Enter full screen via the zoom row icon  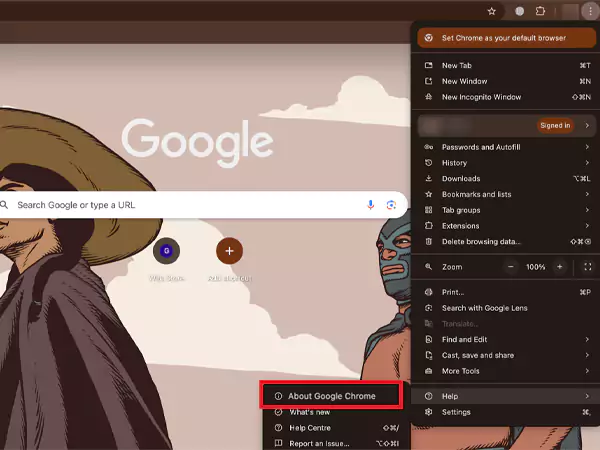point(588,267)
